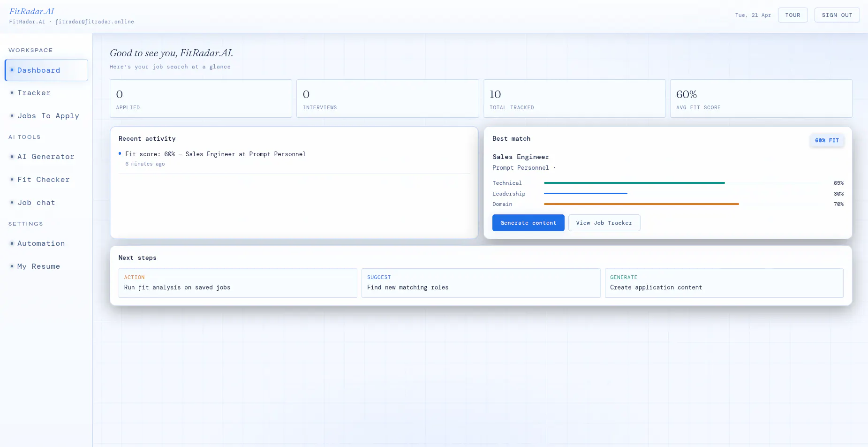Click the FitRadar.AI logo title
The width and height of the screenshot is (868, 447).
(32, 11)
